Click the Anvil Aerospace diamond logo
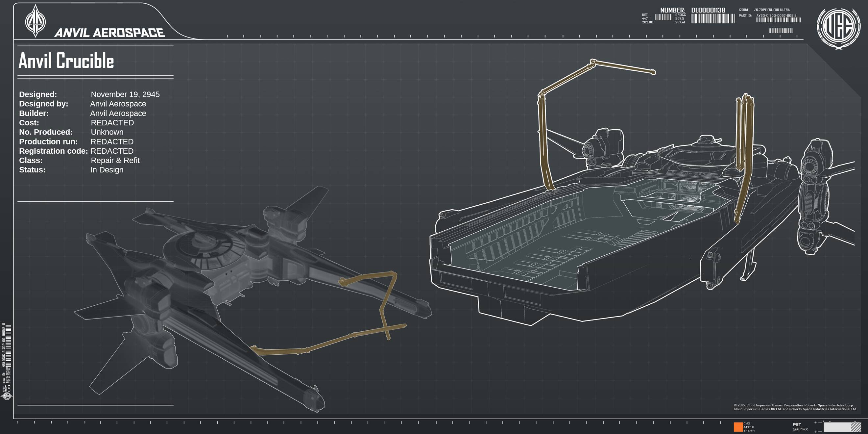The height and width of the screenshot is (434, 868). point(36,21)
